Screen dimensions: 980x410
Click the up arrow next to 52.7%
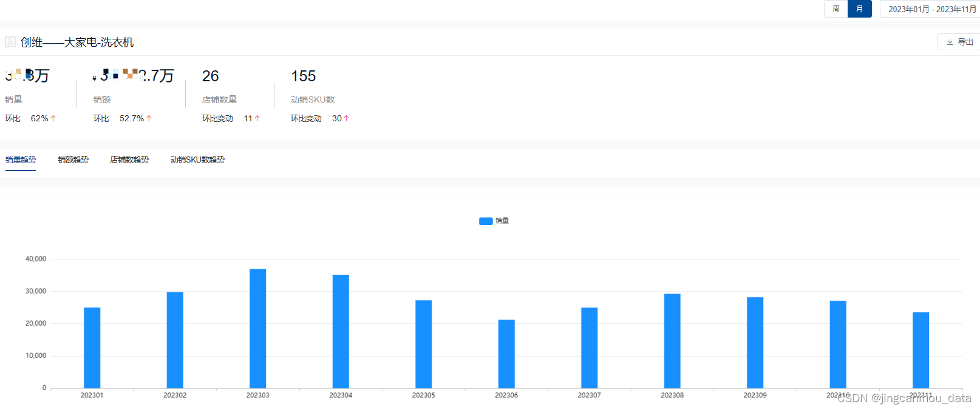coord(149,118)
